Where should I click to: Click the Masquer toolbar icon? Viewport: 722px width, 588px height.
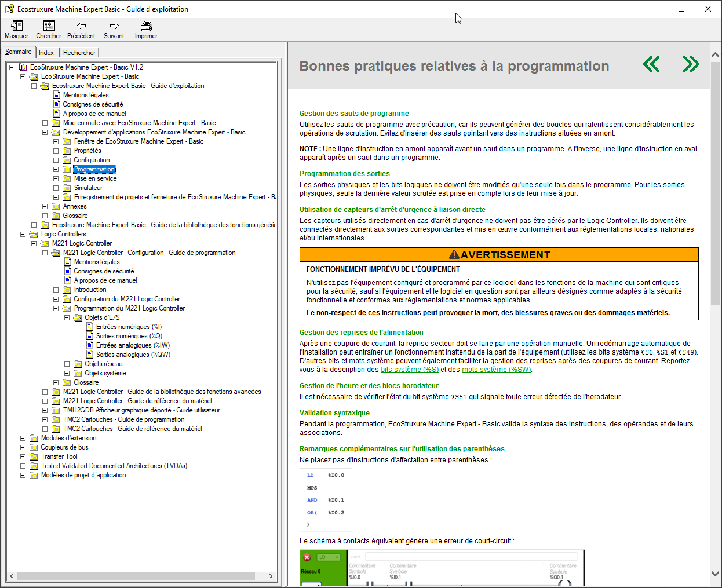coord(16,26)
